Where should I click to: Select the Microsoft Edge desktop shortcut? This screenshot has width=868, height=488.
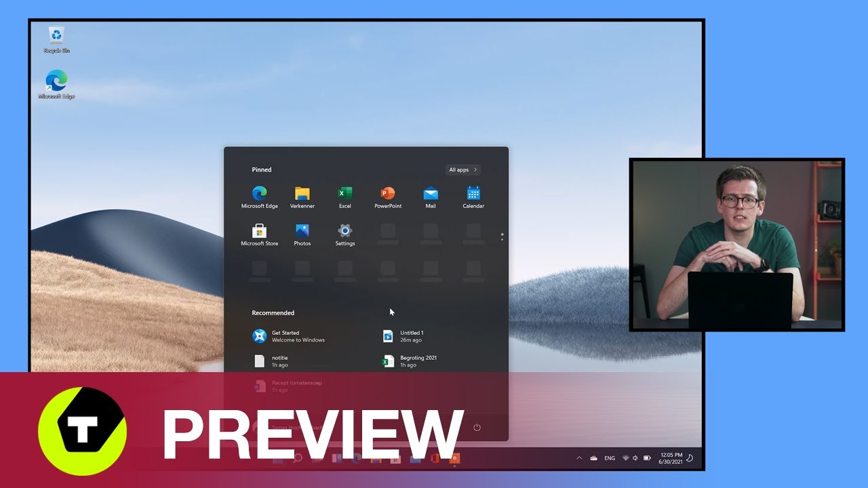click(57, 85)
